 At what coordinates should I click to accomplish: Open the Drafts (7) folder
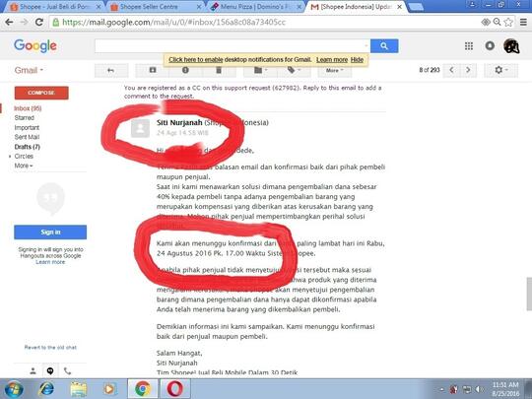coord(28,147)
